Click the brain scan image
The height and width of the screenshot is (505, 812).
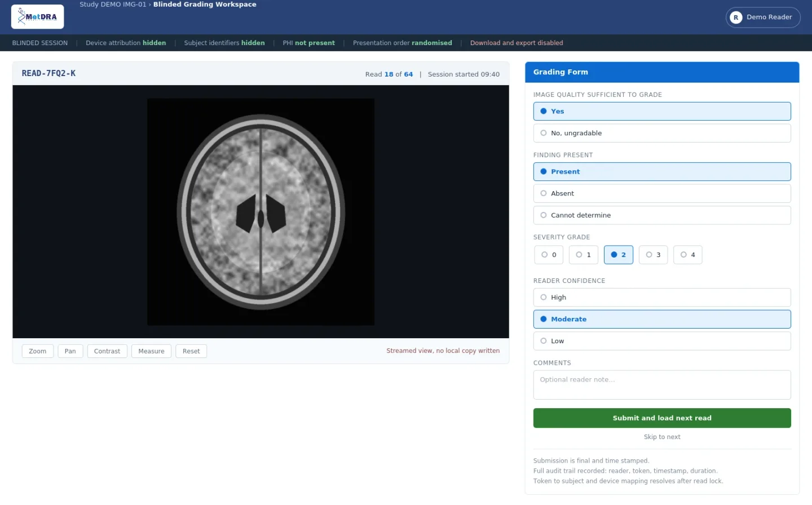pos(261,212)
